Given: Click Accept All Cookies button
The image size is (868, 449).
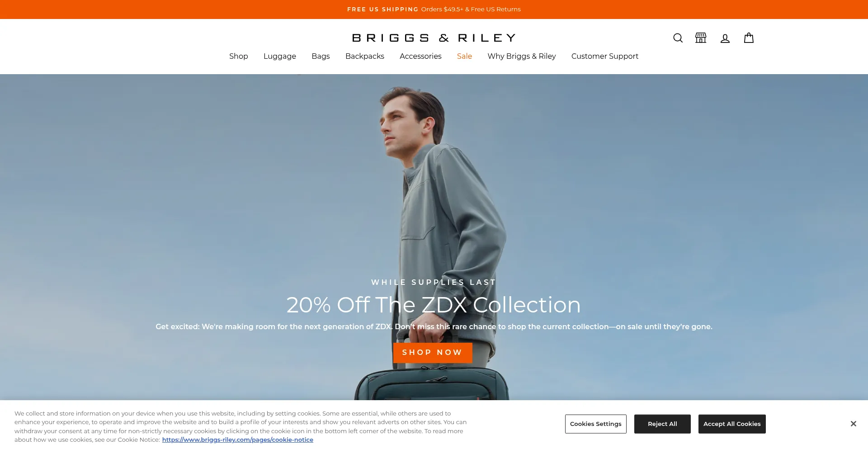Looking at the screenshot, I should [732, 424].
